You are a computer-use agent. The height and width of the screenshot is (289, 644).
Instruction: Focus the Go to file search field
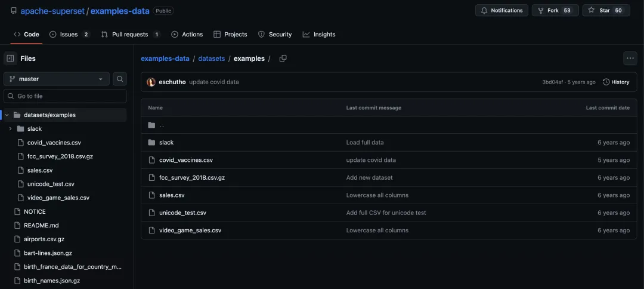[x=66, y=96]
